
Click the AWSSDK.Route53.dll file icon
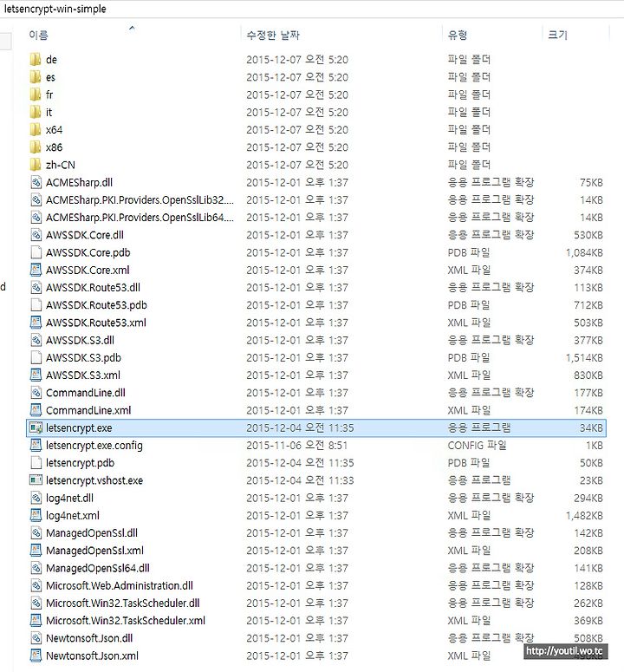(36, 288)
